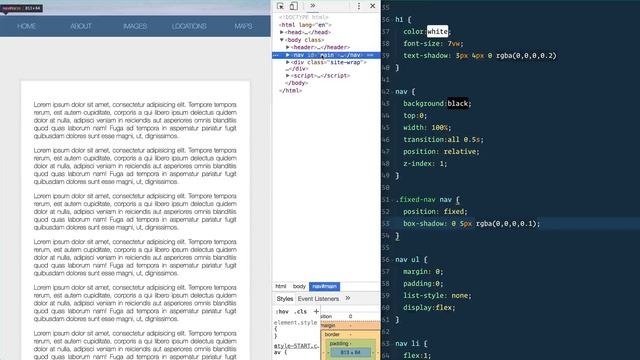Screen dimensions: 640x360
Task: Open the LOCATIONS navigation link
Action: (x=189, y=26)
